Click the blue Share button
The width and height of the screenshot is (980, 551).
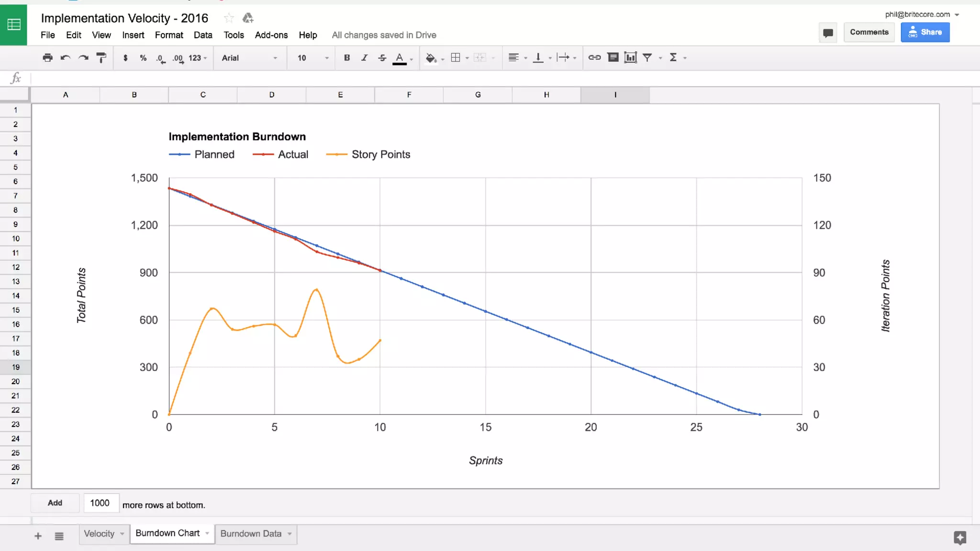tap(924, 32)
